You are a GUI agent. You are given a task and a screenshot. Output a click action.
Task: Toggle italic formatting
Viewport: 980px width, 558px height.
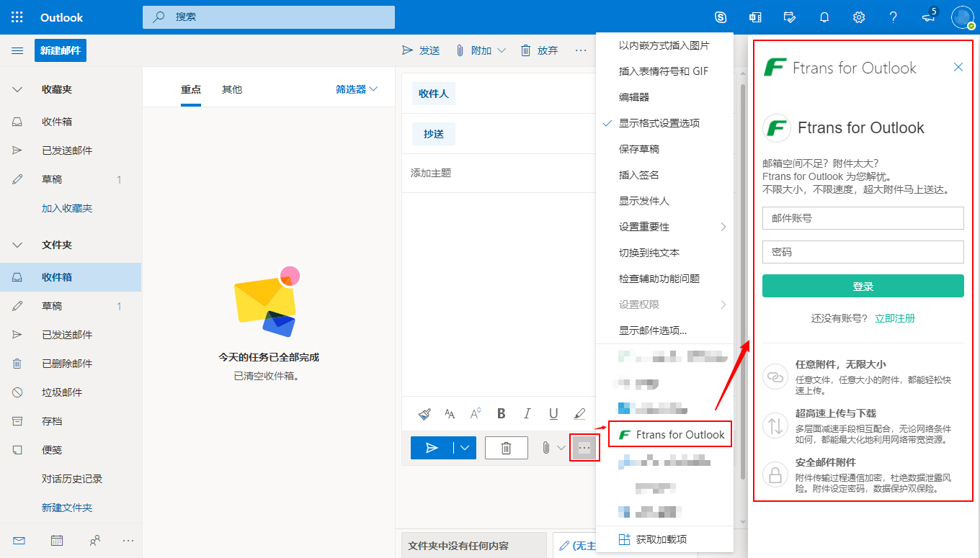point(527,414)
